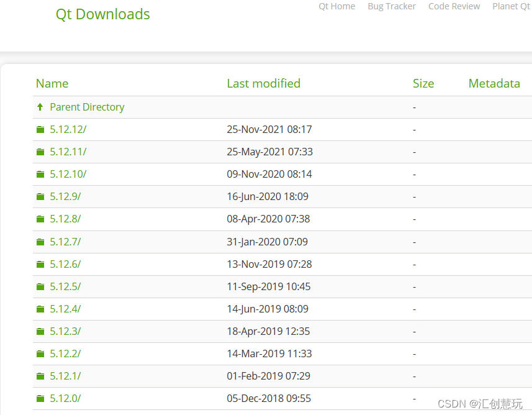
Task: Select the date text 14-Mar-2019 11:33
Action: click(269, 354)
